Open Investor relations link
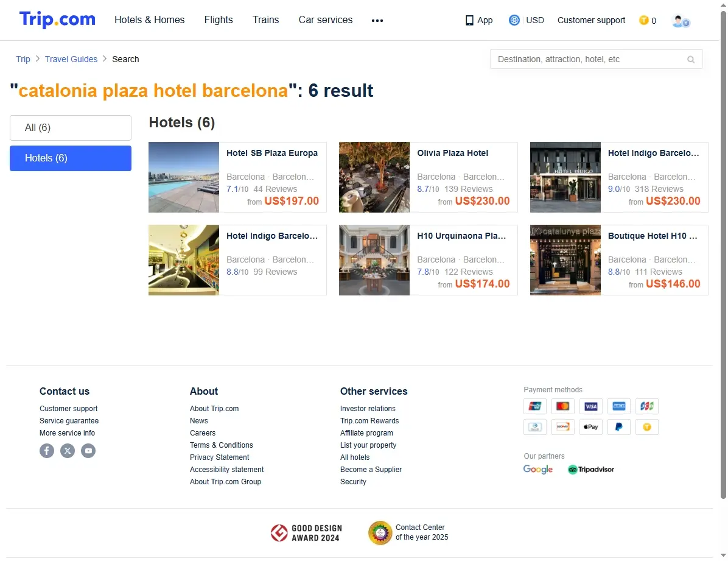This screenshot has width=728, height=561. coord(368,409)
